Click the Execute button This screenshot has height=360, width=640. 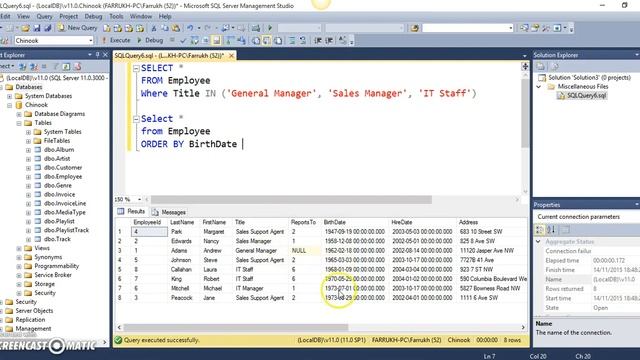pyautogui.click(x=116, y=40)
